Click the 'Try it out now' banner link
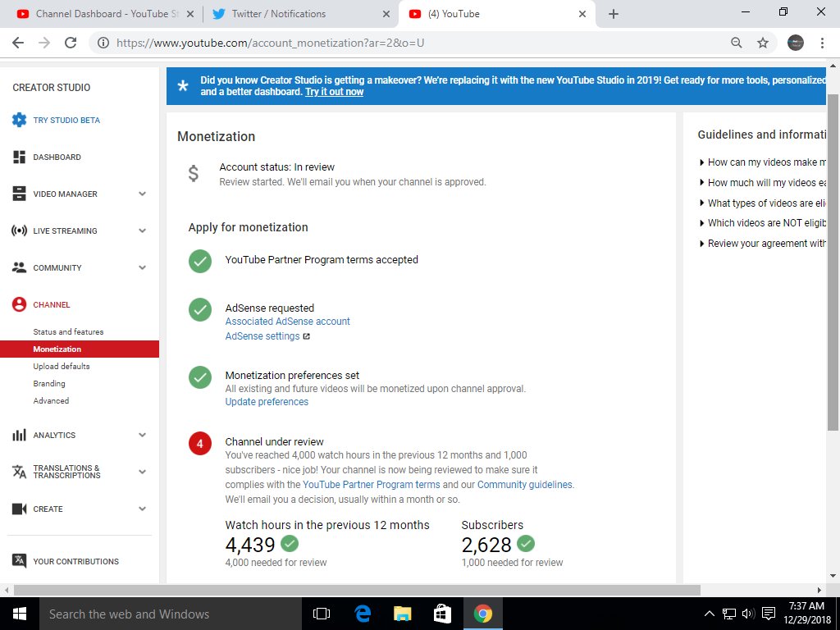 335,92
